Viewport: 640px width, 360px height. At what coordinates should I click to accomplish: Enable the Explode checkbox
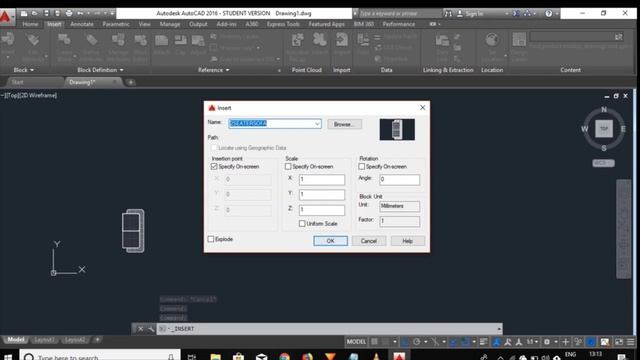point(211,239)
